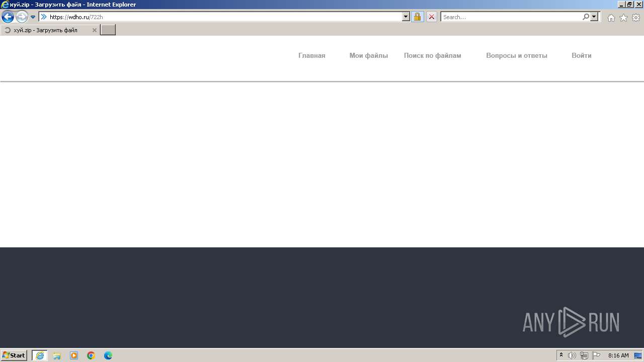Open the volume speaker tray icon
Viewport: 644px width, 362px height.
[x=572, y=355]
